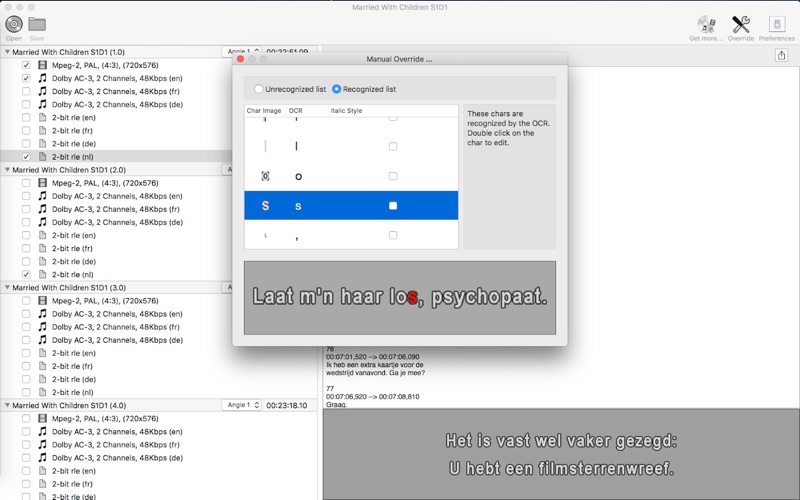Click the 'o' char image in override list

[265, 176]
